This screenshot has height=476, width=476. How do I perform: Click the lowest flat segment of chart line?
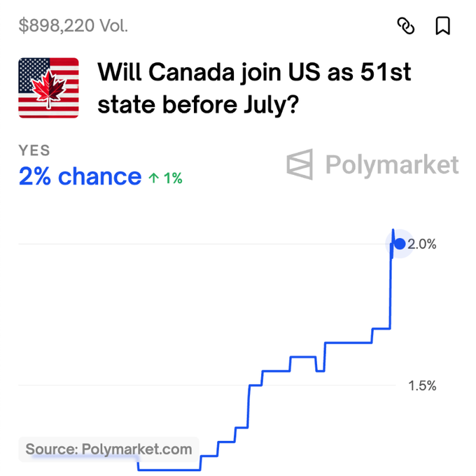169,470
